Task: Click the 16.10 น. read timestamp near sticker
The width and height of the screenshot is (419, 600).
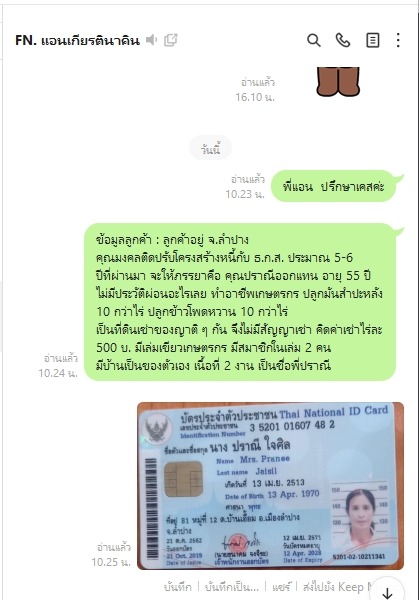Action: coord(255,97)
